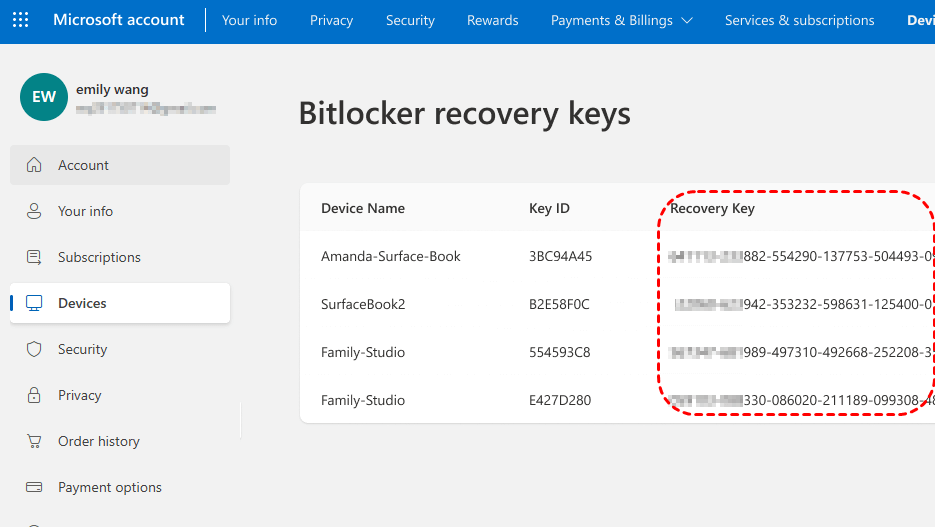The height and width of the screenshot is (527, 935).
Task: Click the Recovery Key column header
Action: pyautogui.click(x=712, y=208)
